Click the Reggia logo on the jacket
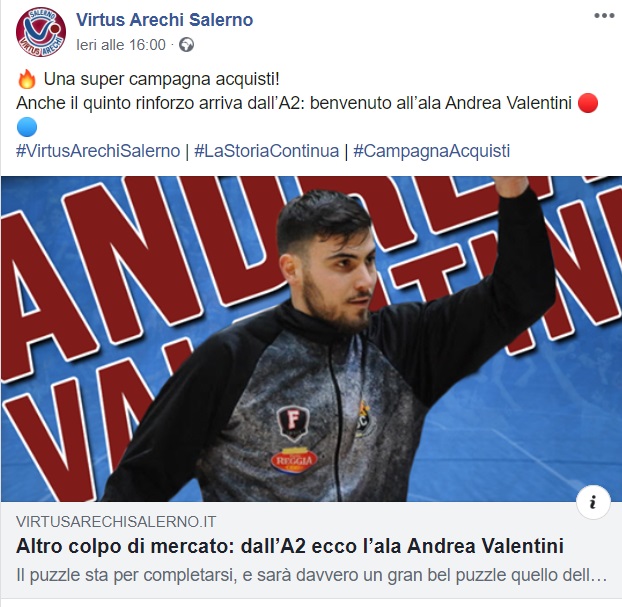The height and width of the screenshot is (607, 622). [x=294, y=460]
